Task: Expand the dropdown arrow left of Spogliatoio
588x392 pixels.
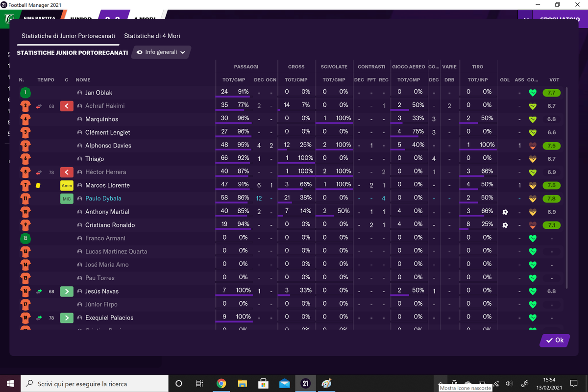Action: point(525,19)
